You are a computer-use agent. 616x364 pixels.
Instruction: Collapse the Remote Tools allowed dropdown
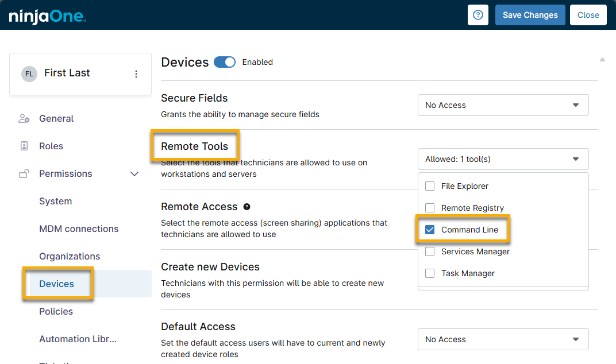[503, 159]
